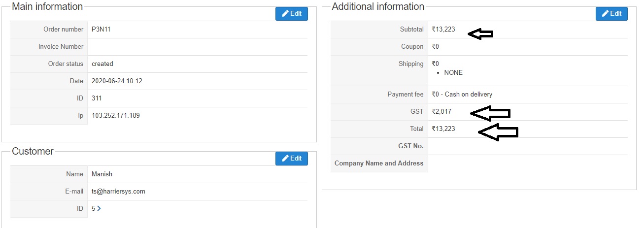Click the arrow pointing at Subtotal amount

pyautogui.click(x=480, y=33)
